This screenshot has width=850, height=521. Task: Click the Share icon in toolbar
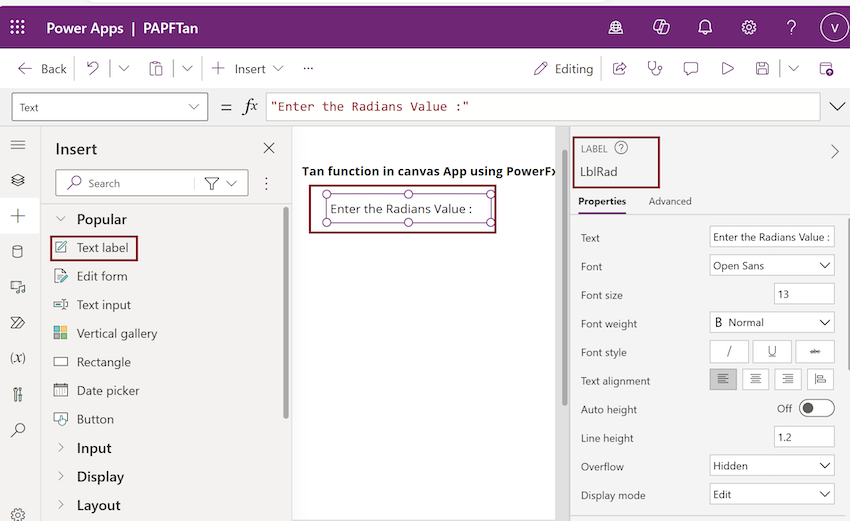tap(620, 69)
